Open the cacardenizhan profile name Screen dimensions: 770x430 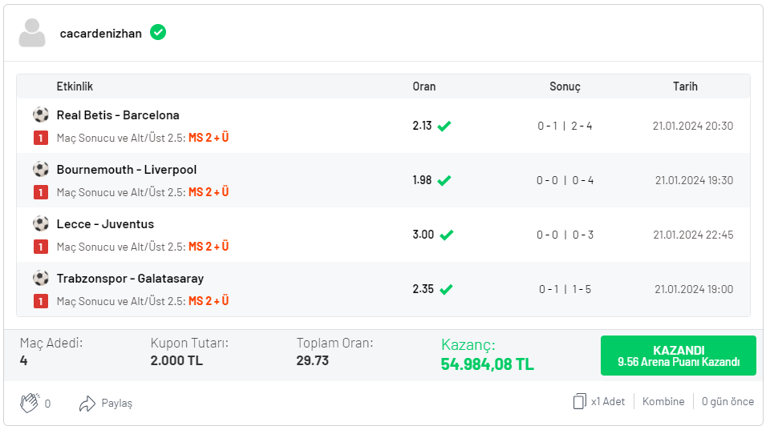point(101,33)
